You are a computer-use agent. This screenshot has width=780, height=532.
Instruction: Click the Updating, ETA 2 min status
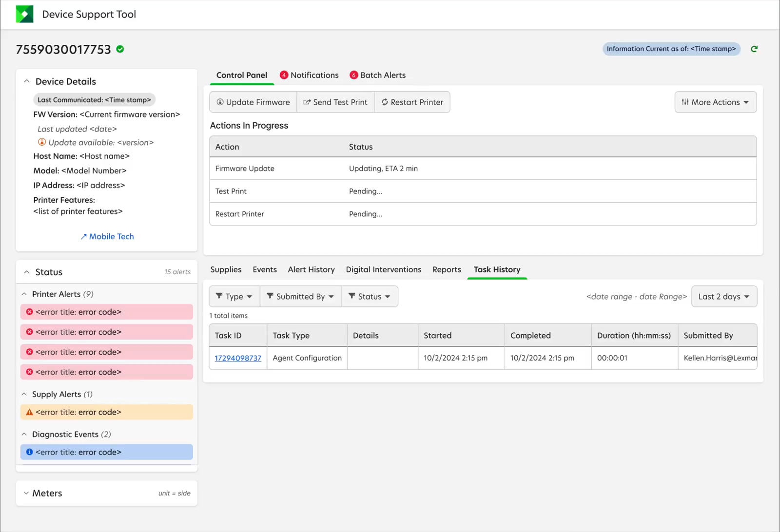383,169
